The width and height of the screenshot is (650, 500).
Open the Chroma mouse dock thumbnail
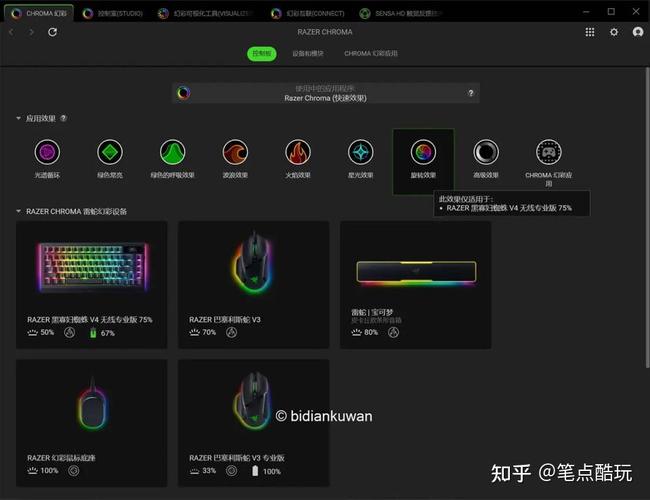(92, 405)
